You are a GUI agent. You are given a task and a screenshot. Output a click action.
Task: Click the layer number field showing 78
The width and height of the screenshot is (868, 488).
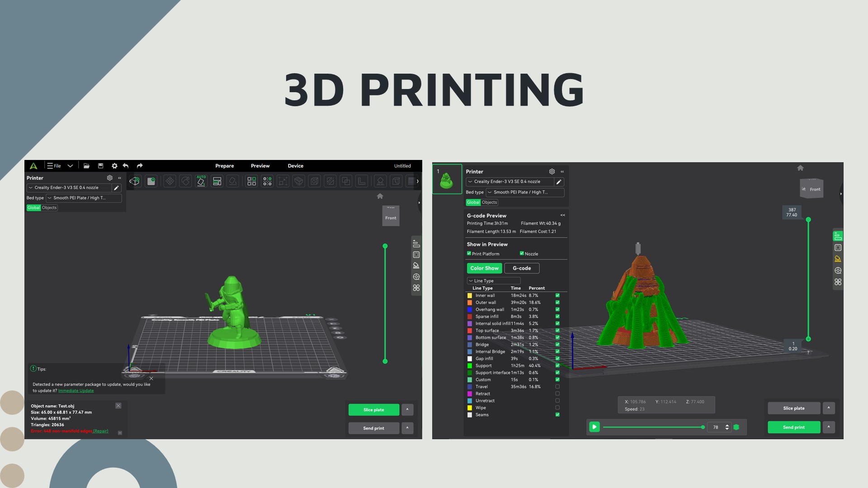pos(716,427)
